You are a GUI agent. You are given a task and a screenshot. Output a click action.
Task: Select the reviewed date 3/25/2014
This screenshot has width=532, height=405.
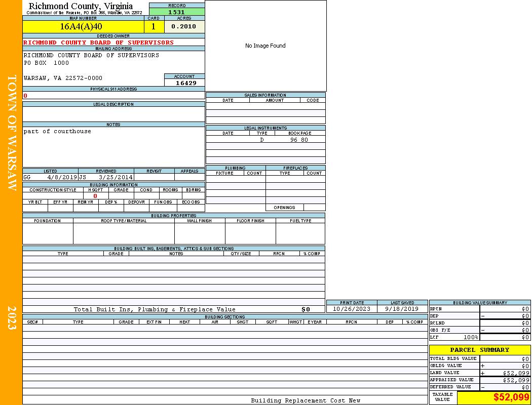click(116, 178)
